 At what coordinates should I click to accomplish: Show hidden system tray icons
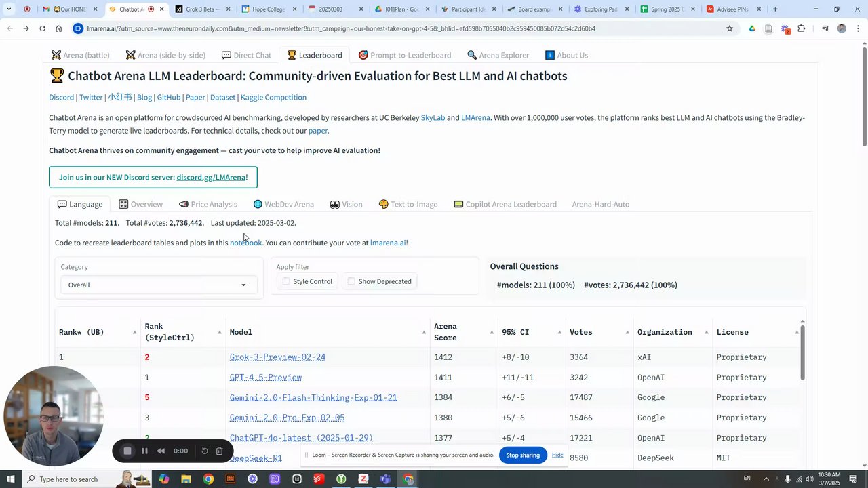[765, 479]
